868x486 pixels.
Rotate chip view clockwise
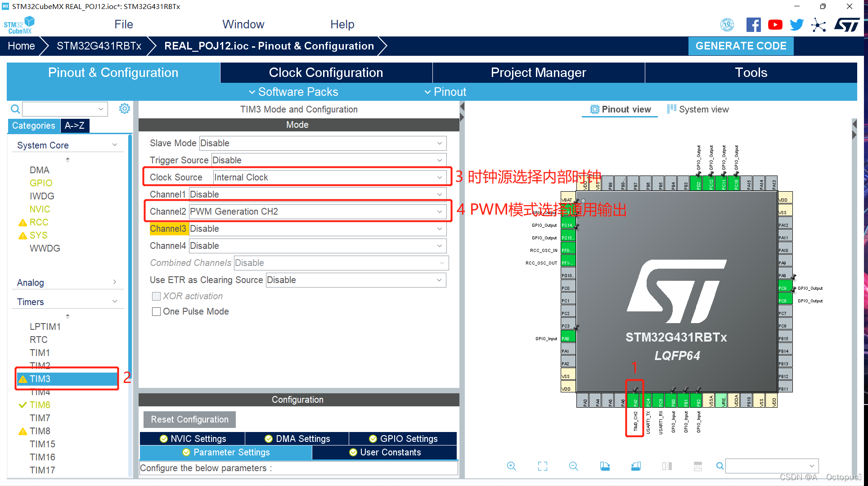point(605,466)
